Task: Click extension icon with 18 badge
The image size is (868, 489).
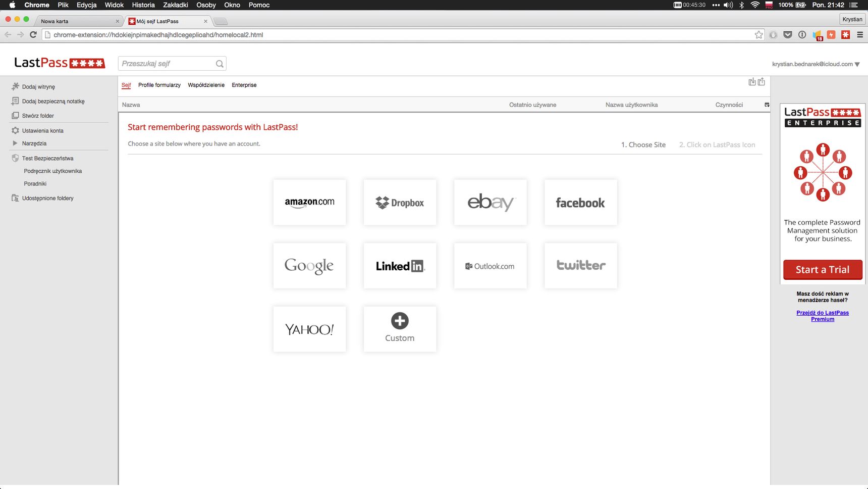Action: (x=817, y=35)
